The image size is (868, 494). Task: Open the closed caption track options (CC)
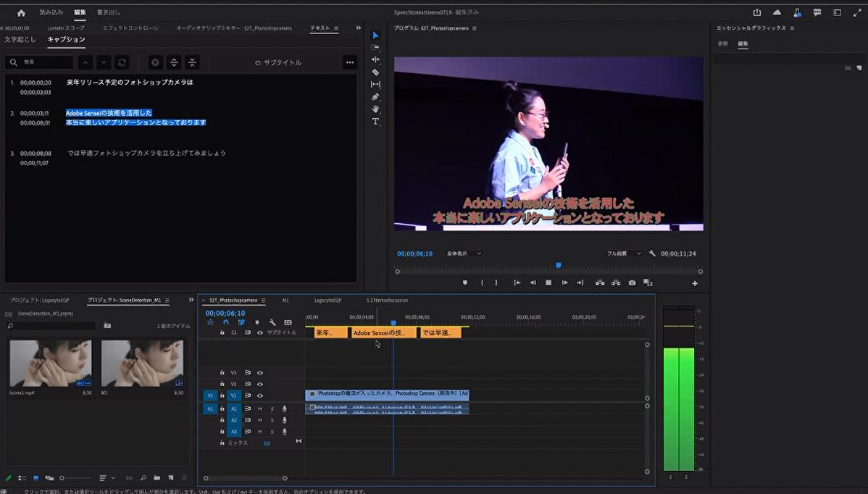(288, 322)
